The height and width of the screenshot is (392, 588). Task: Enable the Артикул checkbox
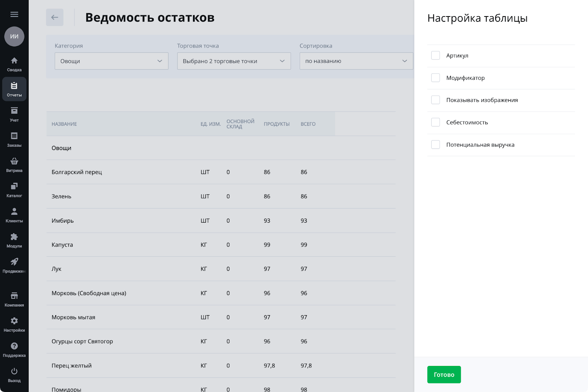click(435, 55)
